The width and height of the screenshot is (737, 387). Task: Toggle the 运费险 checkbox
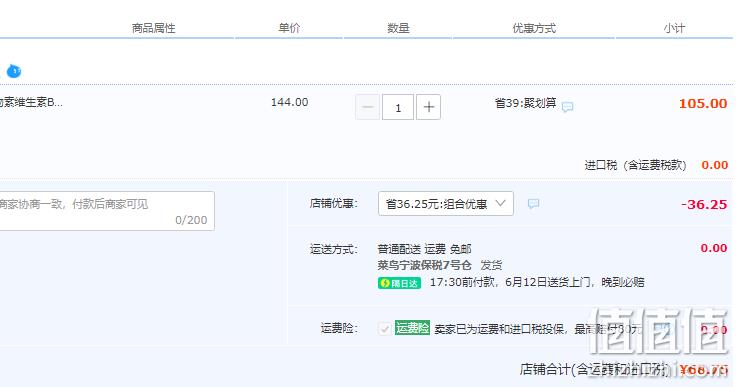[384, 328]
